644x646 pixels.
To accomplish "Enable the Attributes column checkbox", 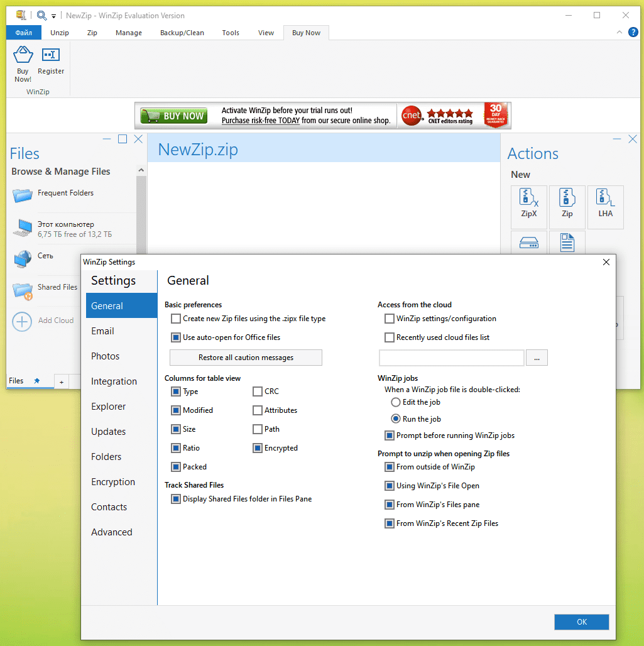I will coord(258,410).
